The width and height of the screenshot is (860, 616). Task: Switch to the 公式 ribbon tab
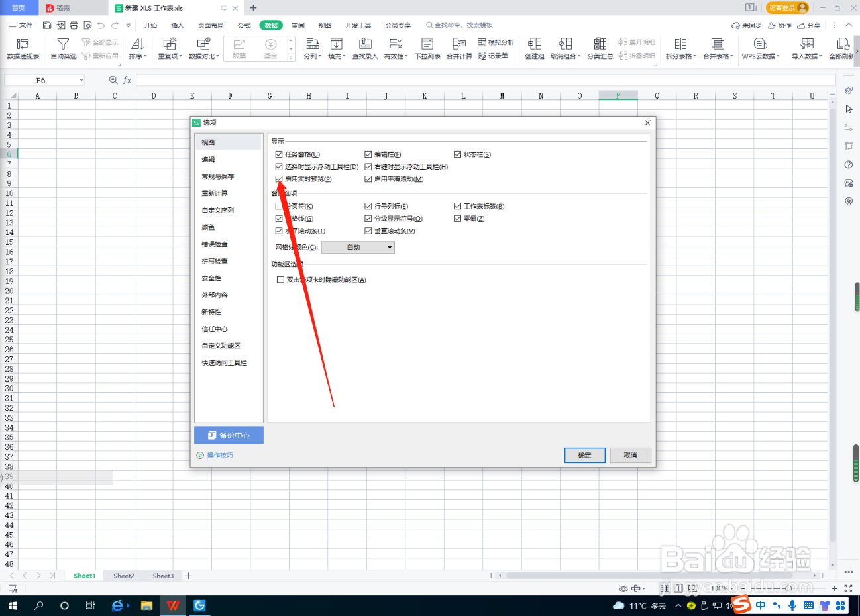(x=244, y=25)
